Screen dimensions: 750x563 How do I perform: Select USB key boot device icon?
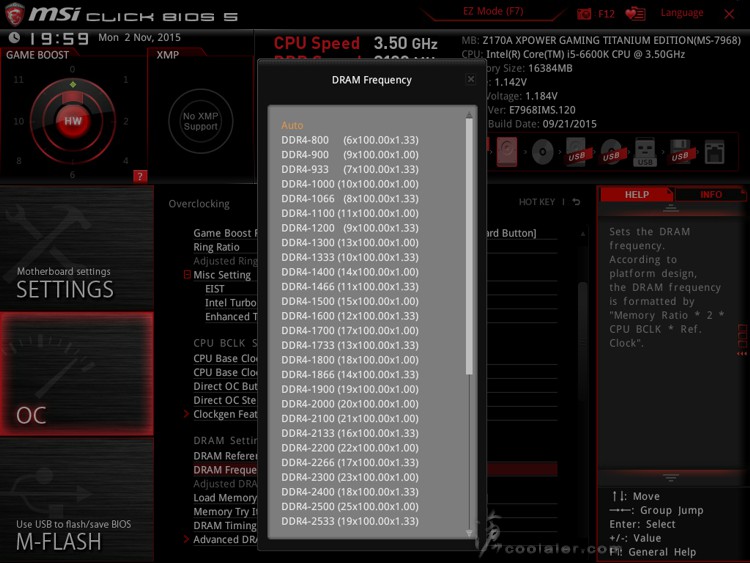(645, 152)
